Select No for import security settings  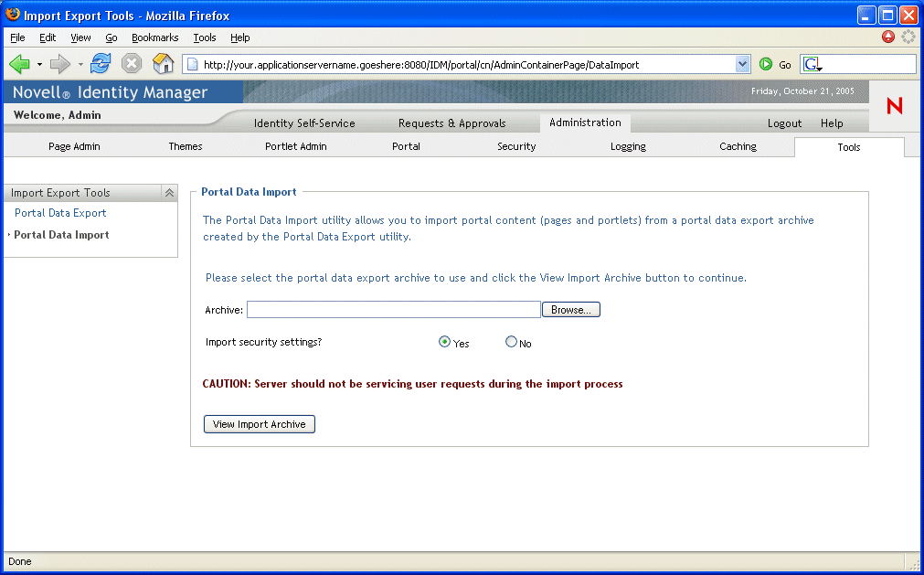(x=511, y=342)
